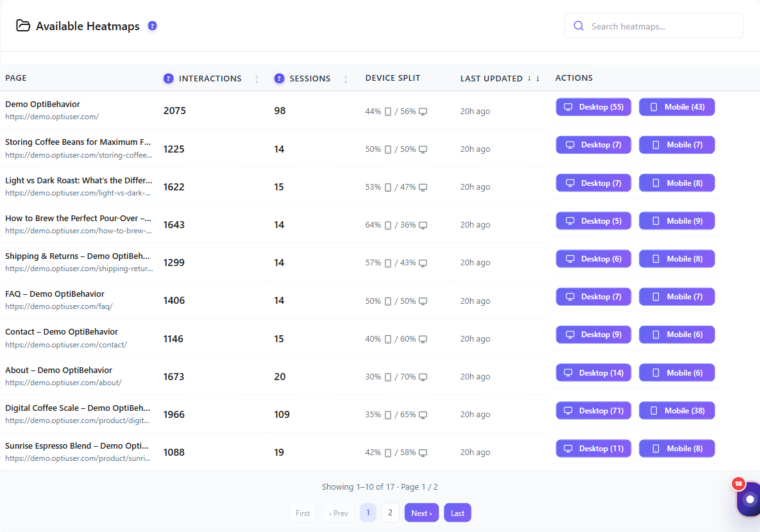Click the FAQ – Demo OptiBehavior title
This screenshot has height=532, width=760.
click(x=55, y=294)
